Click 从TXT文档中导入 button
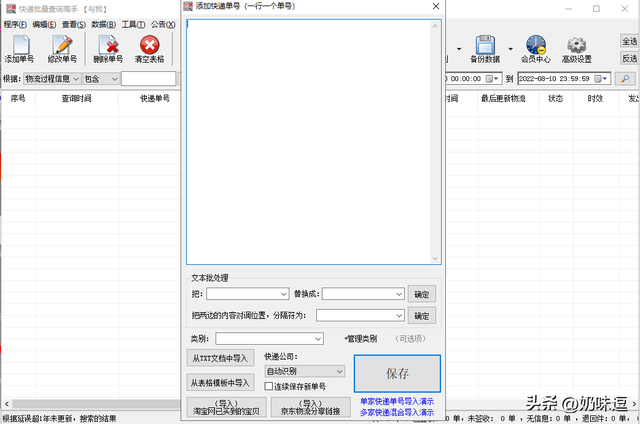640x424 pixels. point(220,358)
